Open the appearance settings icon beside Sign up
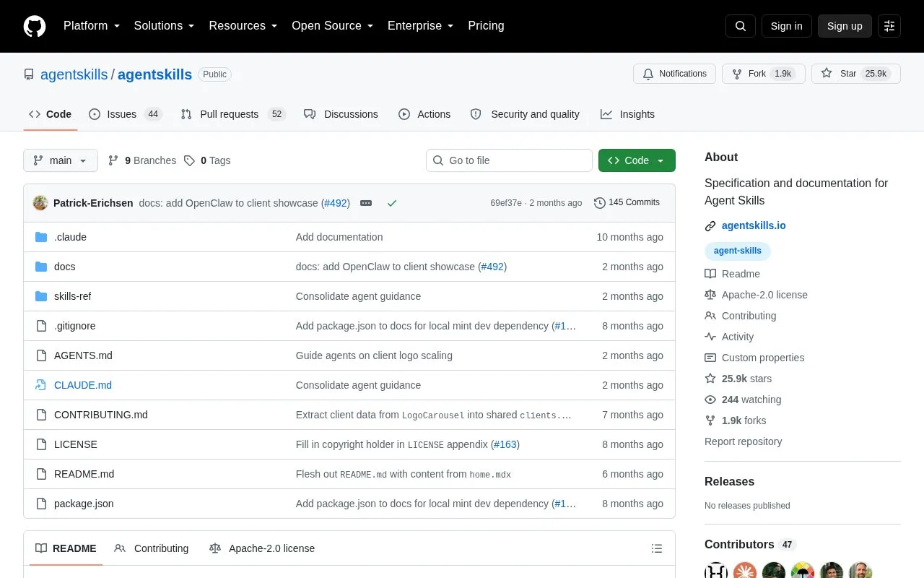924x578 pixels. point(889,26)
